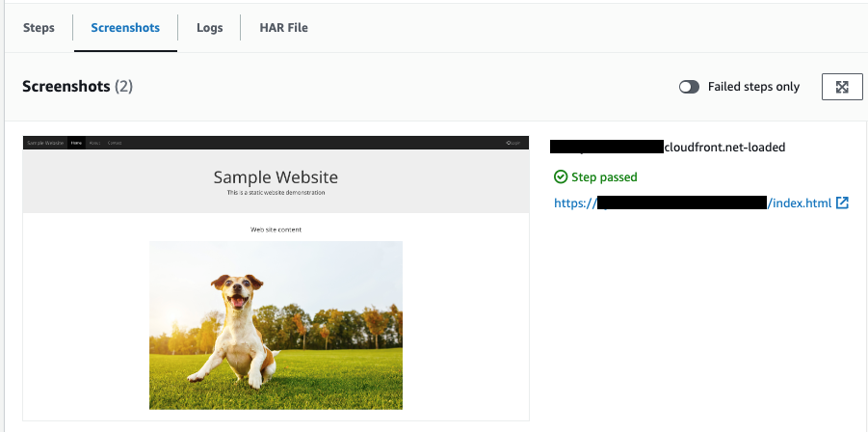Select the Screenshots tab
The image size is (868, 432).
(x=125, y=28)
